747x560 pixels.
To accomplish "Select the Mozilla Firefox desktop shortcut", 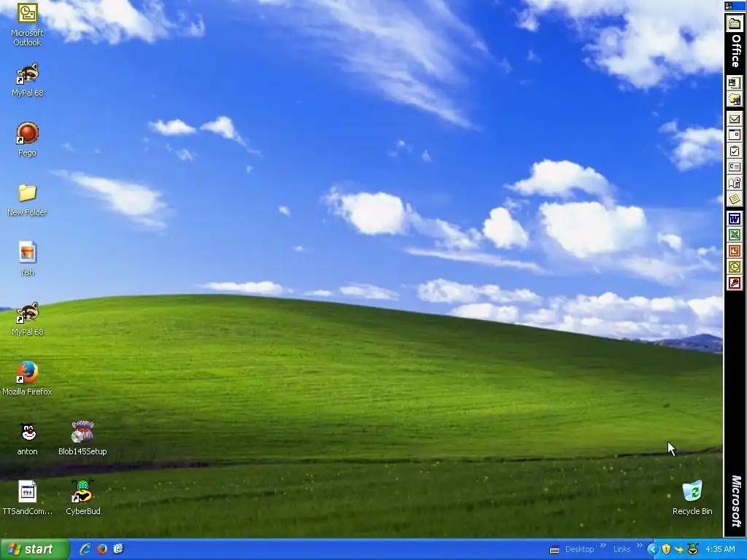I will tap(27, 378).
